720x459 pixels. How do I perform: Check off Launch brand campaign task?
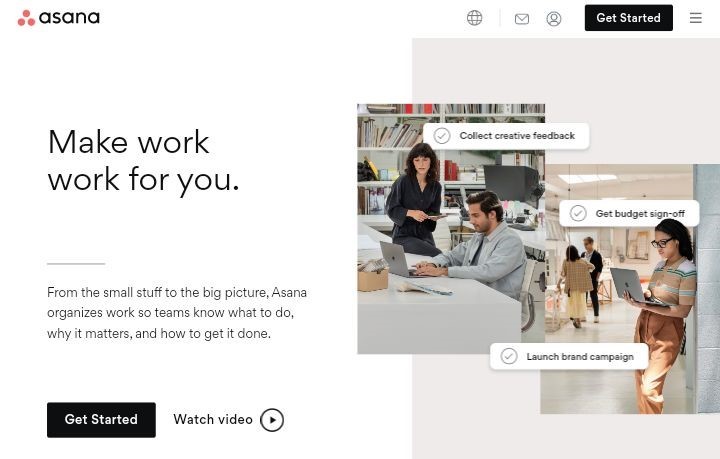tap(509, 356)
